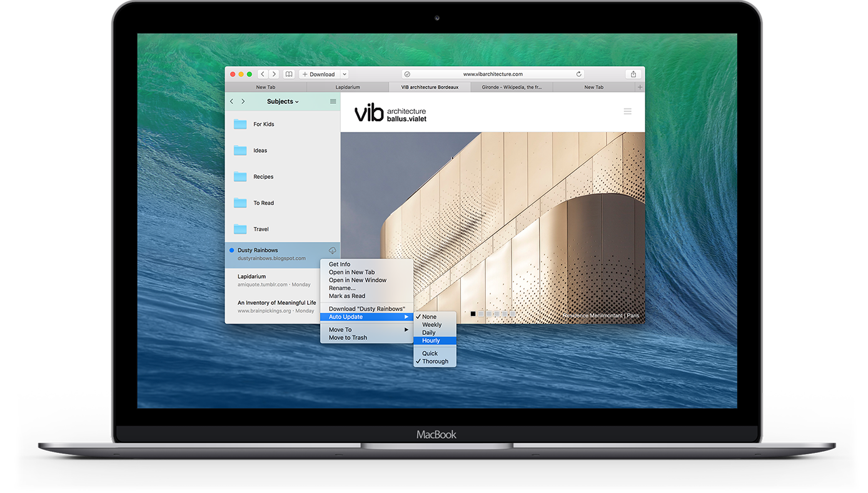The image size is (868, 493).
Task: Click the Share icon at top right
Action: (632, 73)
